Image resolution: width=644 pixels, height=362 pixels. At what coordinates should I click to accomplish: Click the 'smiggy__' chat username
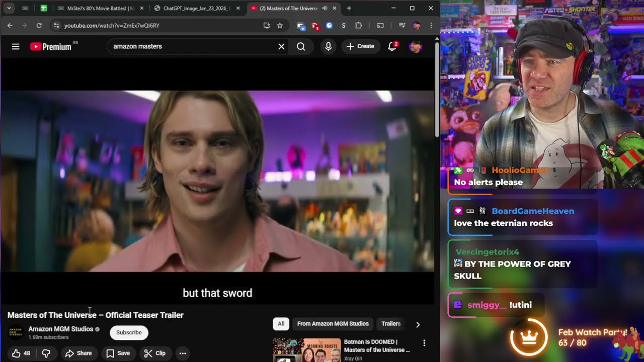487,305
